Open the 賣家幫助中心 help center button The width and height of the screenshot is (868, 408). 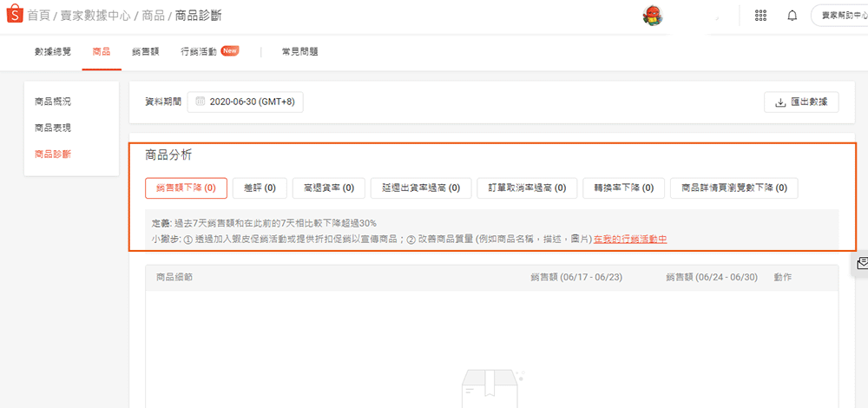(x=839, y=16)
